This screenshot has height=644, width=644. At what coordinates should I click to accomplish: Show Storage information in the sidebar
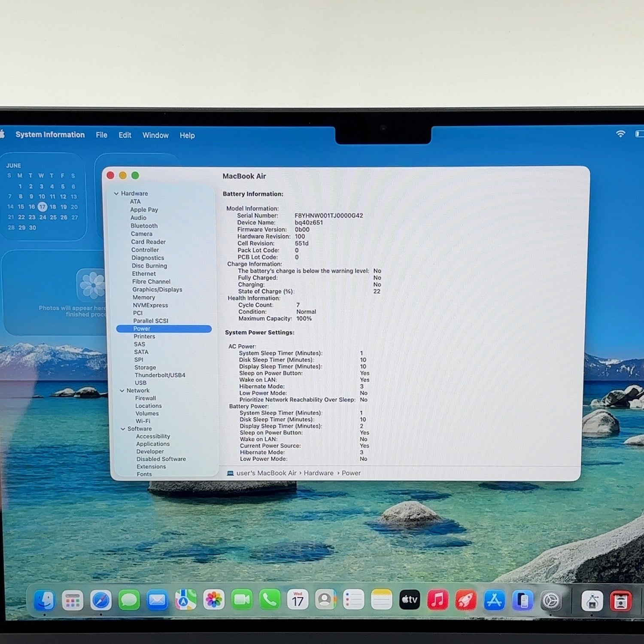coord(145,368)
